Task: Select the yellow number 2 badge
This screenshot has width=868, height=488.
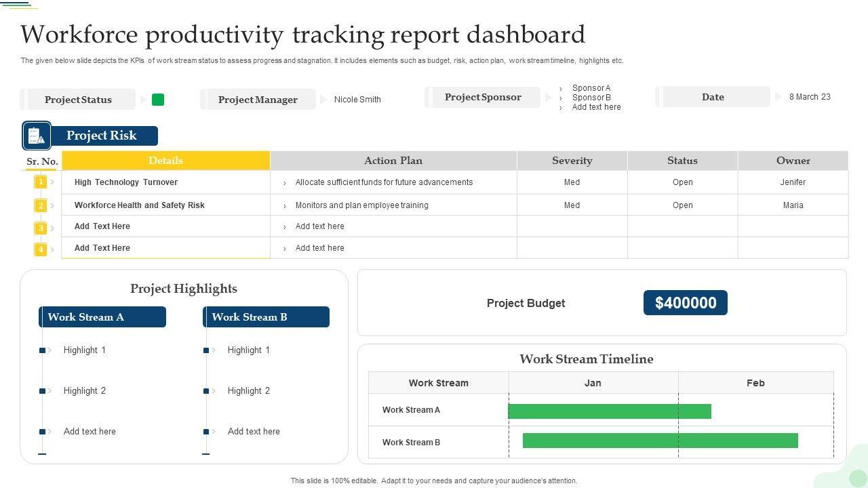Action: (x=41, y=205)
